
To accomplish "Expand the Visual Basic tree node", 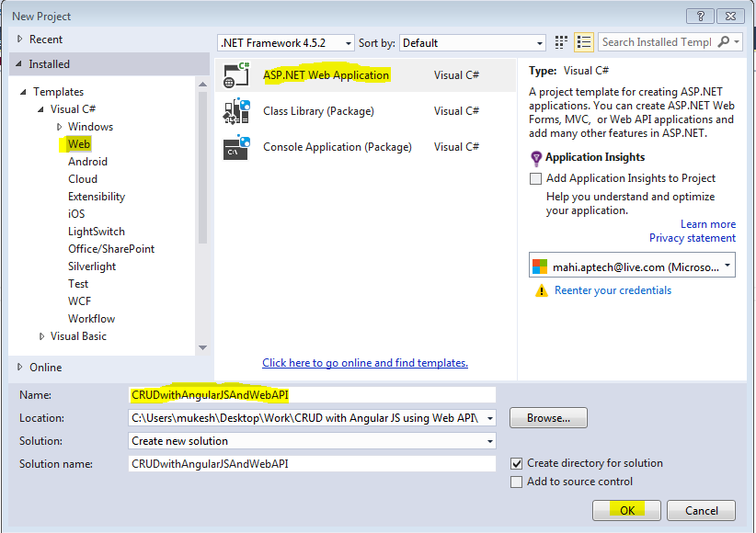I will point(41,336).
